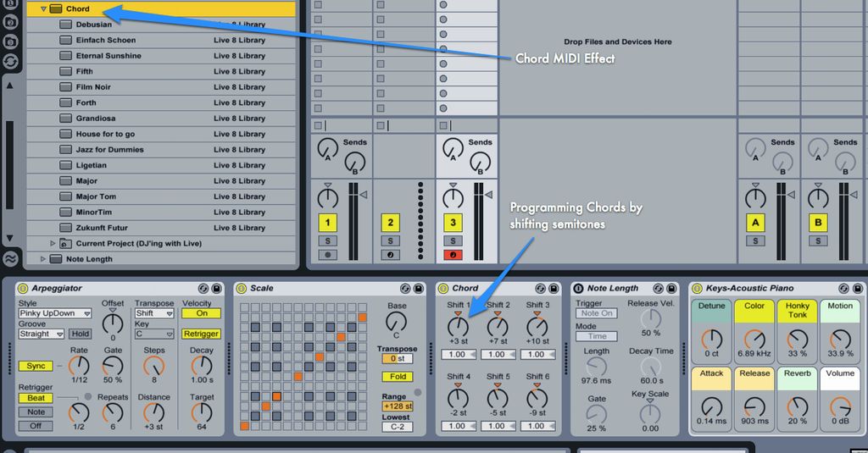Collapse the Chord folder triangle

(43, 8)
